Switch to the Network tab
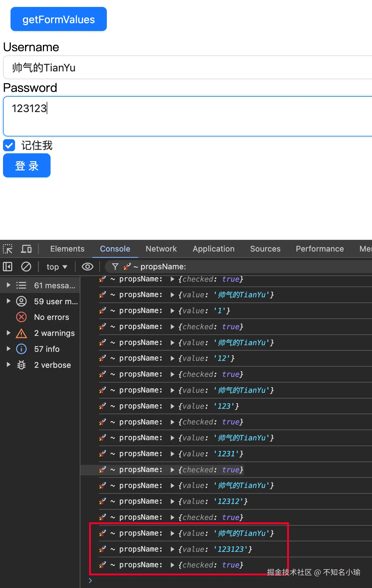Image resolution: width=372 pixels, height=588 pixels. pyautogui.click(x=161, y=249)
